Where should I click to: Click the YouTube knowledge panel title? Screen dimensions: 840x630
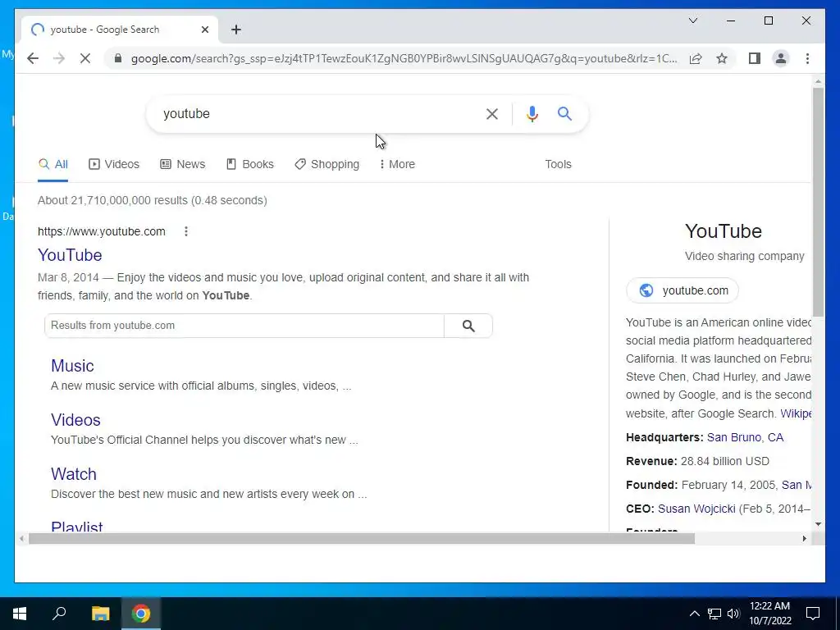(724, 231)
